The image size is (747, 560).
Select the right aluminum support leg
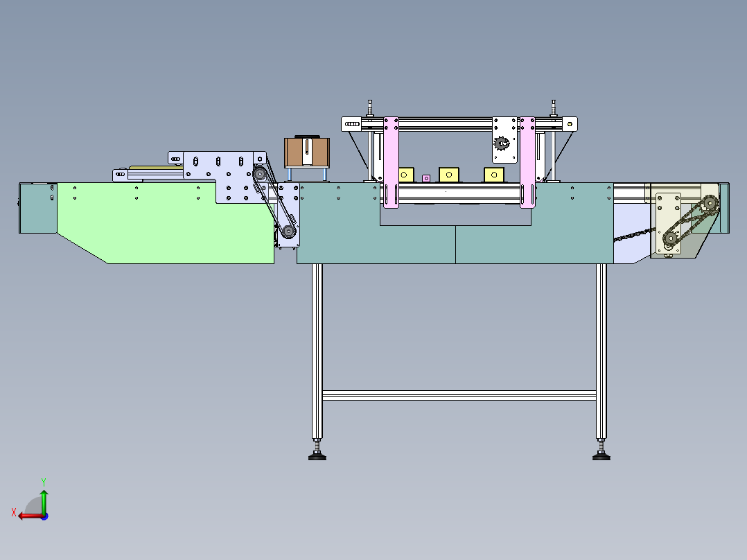(601, 351)
